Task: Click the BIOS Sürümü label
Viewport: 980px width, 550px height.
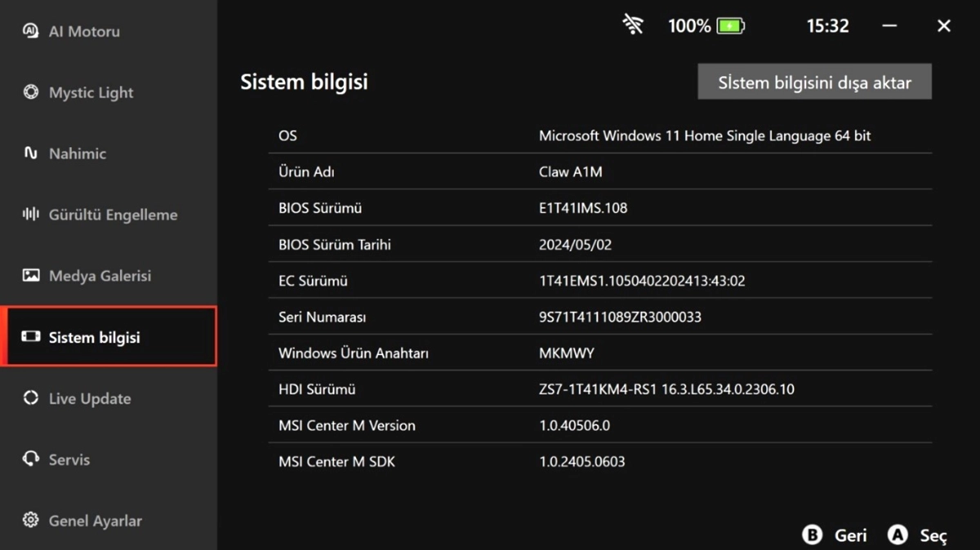Action: point(319,208)
